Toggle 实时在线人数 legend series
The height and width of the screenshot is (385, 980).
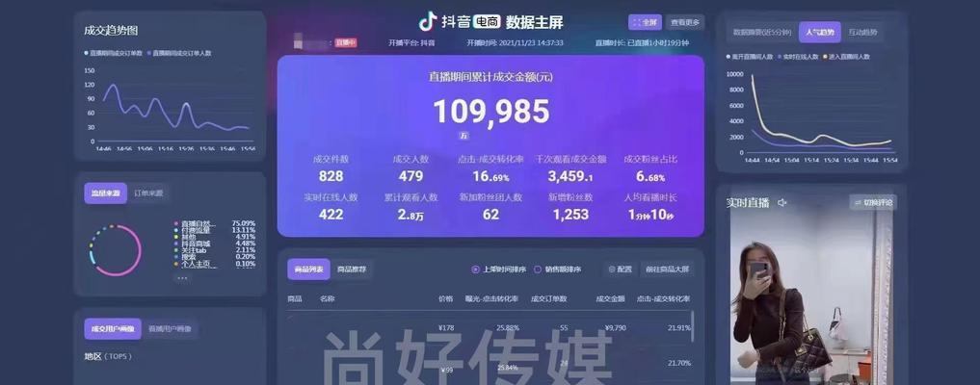click(800, 57)
